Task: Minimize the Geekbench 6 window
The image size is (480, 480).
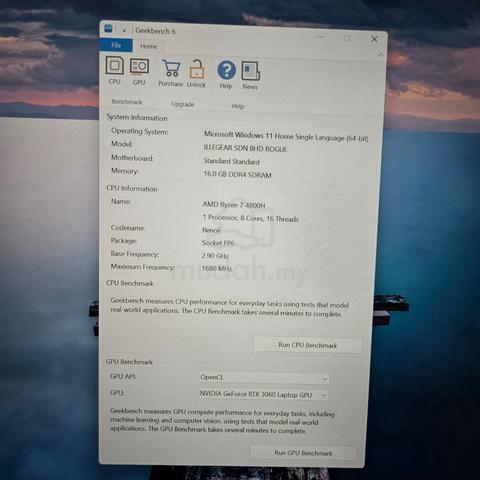Action: 321,37
